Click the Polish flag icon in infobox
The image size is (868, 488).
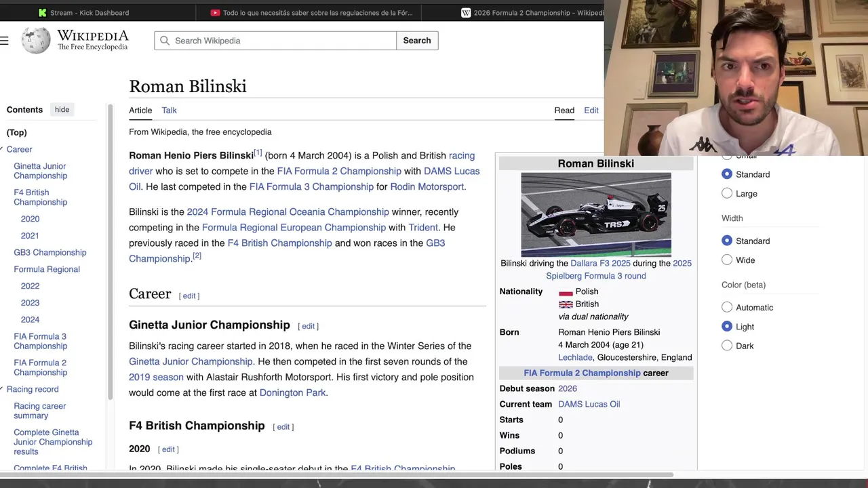(566, 292)
